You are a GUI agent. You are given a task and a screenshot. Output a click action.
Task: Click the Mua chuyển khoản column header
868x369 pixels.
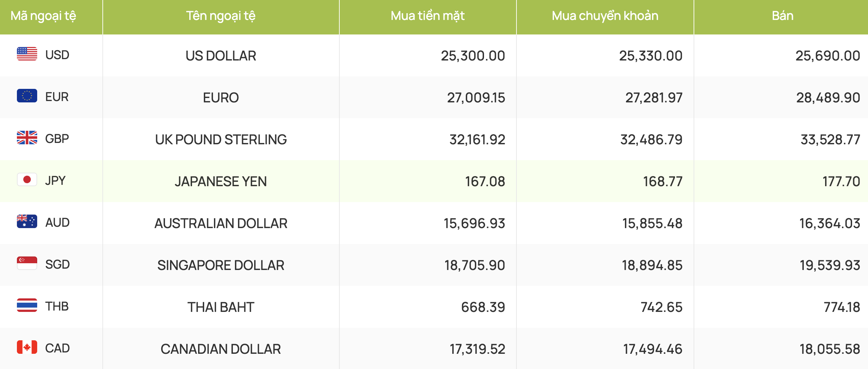(605, 16)
